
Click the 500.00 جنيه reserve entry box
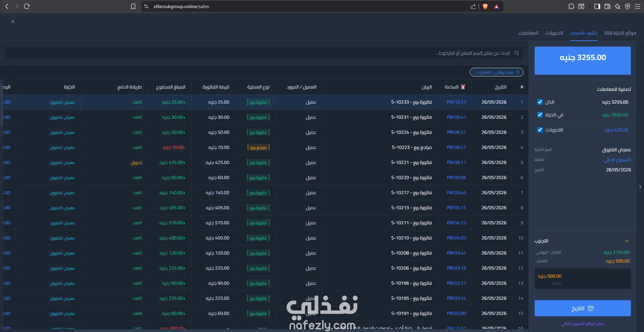583,279
